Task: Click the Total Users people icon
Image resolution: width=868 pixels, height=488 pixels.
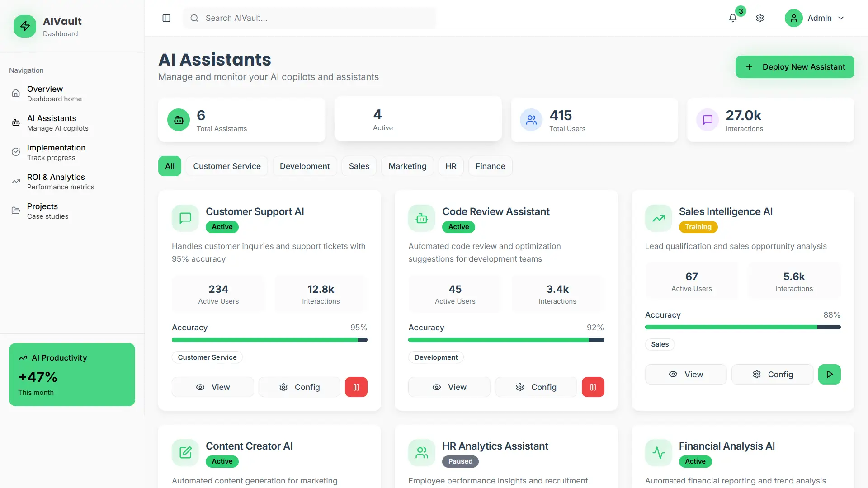Action: (531, 120)
